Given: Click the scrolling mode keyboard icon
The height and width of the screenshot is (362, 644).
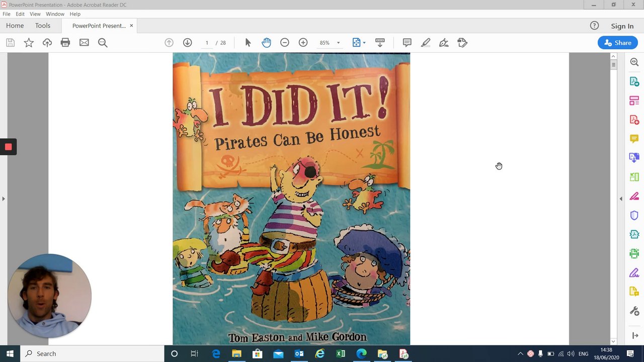Looking at the screenshot, I should click(x=380, y=43).
